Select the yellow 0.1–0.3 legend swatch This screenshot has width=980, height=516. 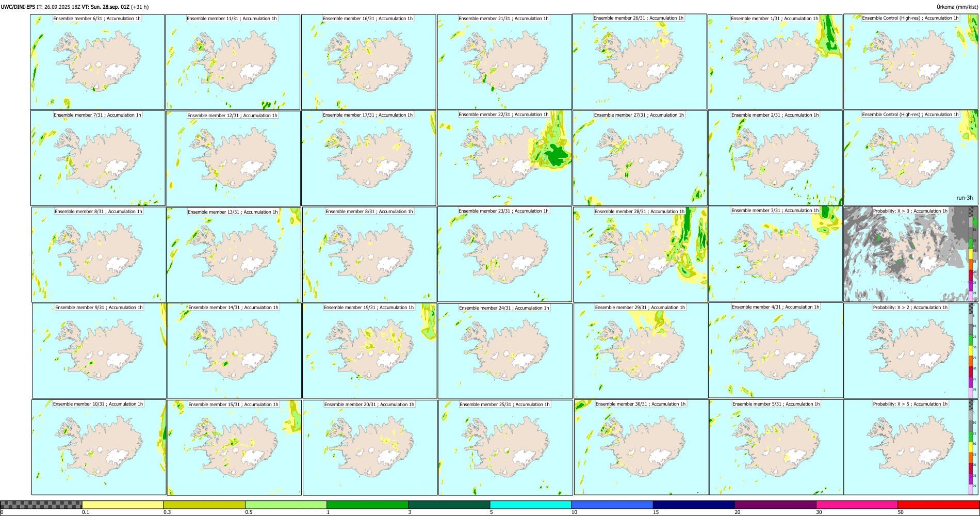coord(123,505)
